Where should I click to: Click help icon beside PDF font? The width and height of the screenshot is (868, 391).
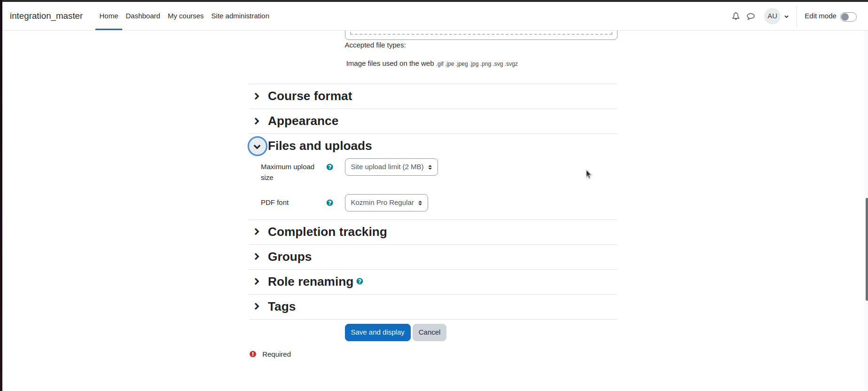pyautogui.click(x=329, y=203)
